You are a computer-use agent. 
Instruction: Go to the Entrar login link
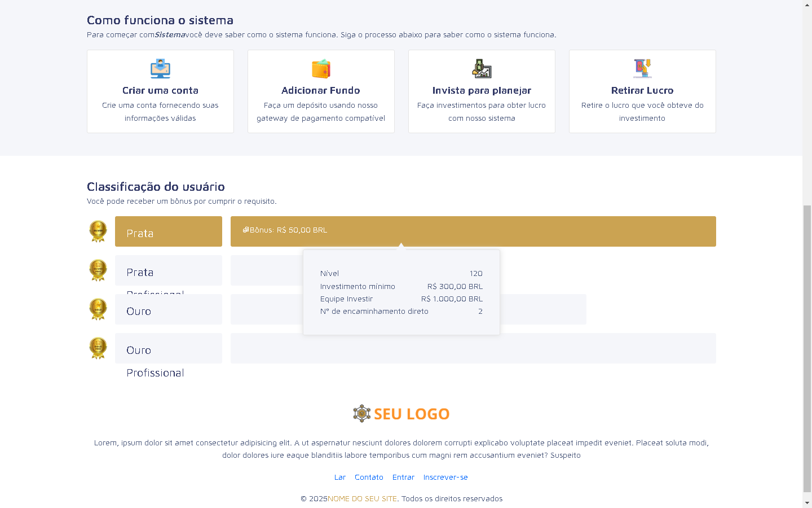coord(403,478)
